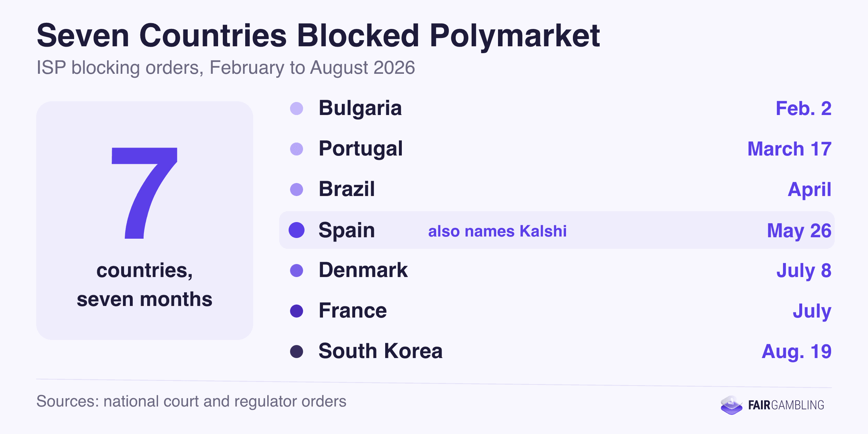Image resolution: width=868 pixels, height=434 pixels.
Task: Click the March 17 date label
Action: (x=790, y=149)
